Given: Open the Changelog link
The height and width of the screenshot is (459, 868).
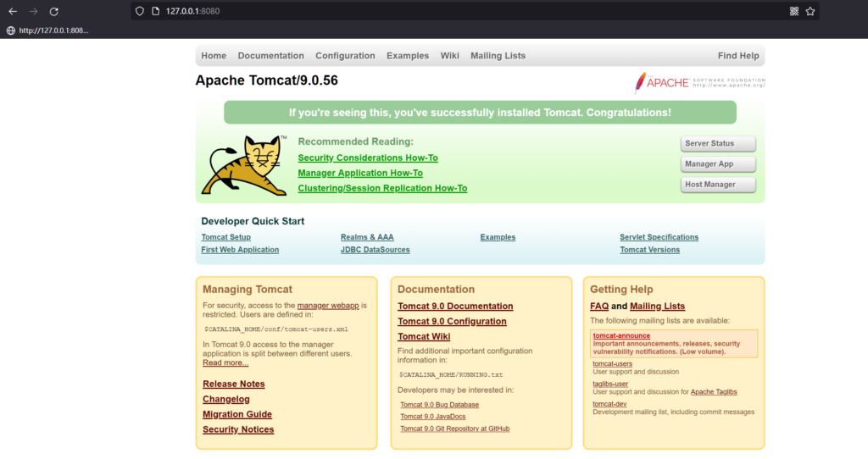Looking at the screenshot, I should point(225,399).
